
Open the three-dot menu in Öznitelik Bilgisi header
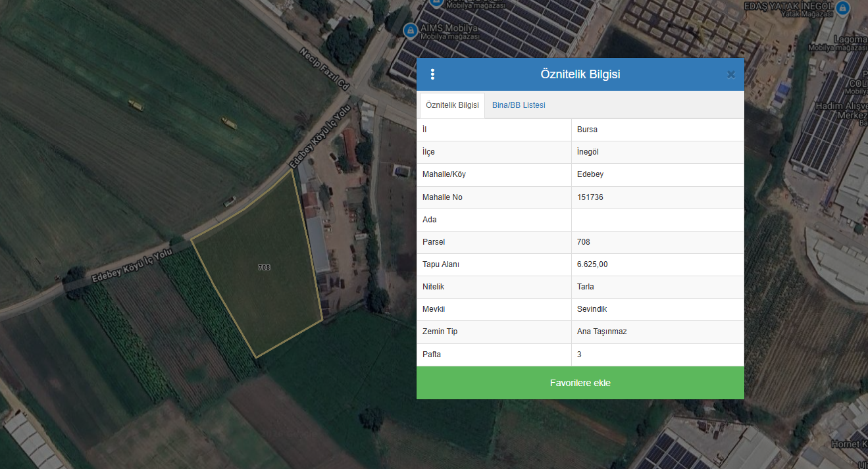(x=432, y=74)
